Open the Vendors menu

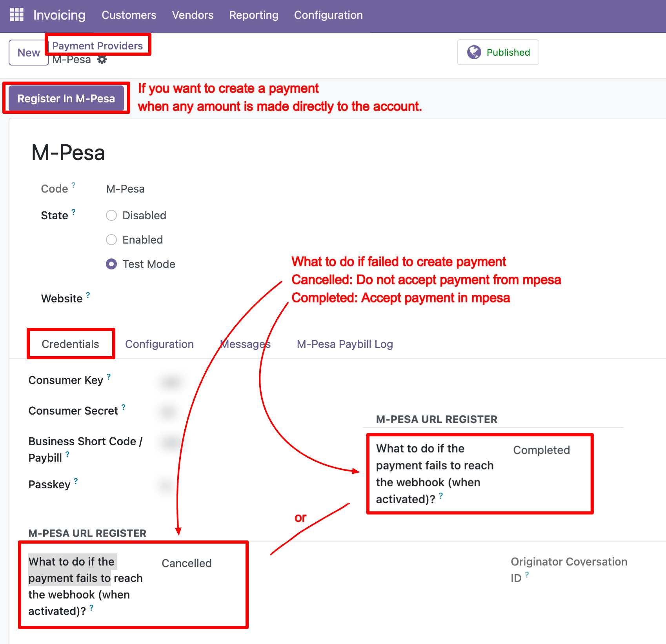coord(193,15)
